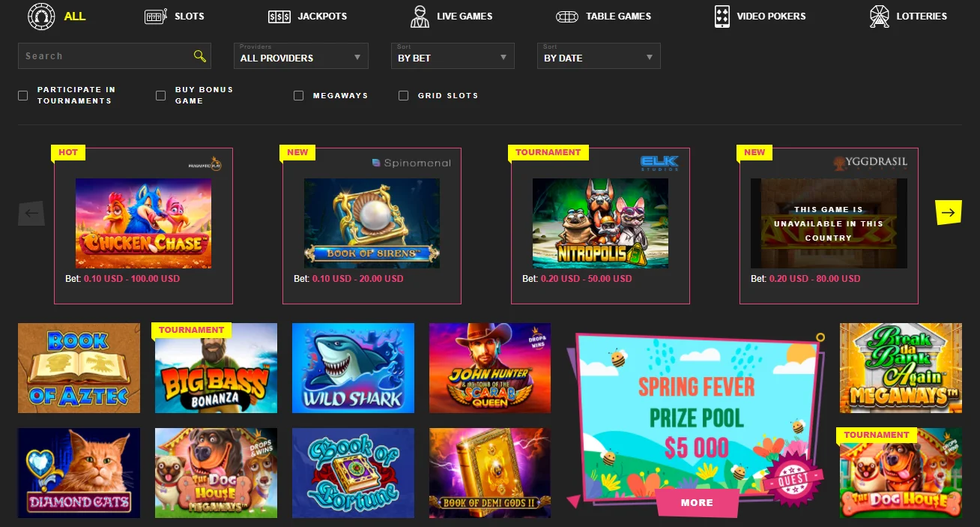Tick the Buy Bonus Game checkbox

(x=160, y=95)
